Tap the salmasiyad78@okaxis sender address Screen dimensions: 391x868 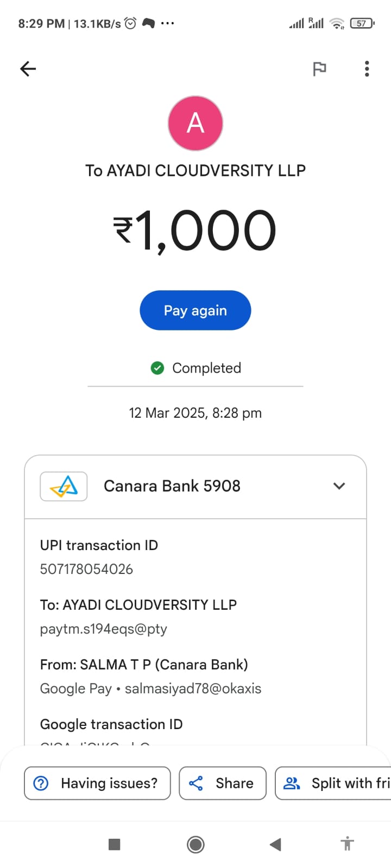(193, 688)
